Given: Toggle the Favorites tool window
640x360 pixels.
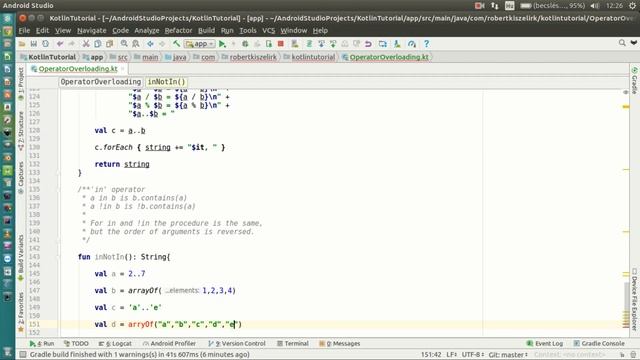Looking at the screenshot, I should [x=21, y=312].
